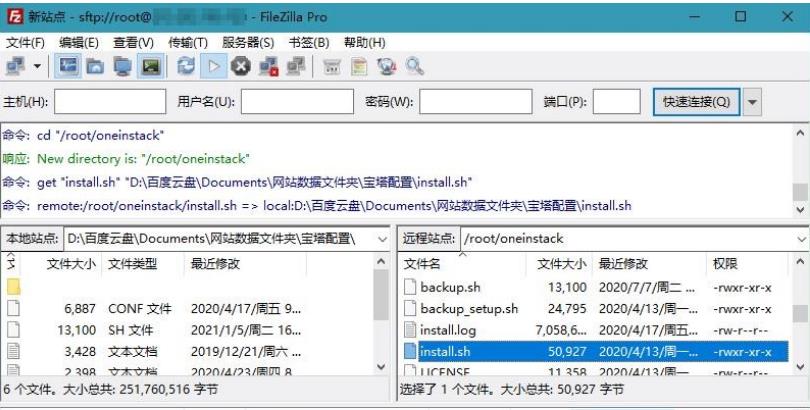Open the 书签(B) menu
The image size is (810, 410).
(309, 43)
